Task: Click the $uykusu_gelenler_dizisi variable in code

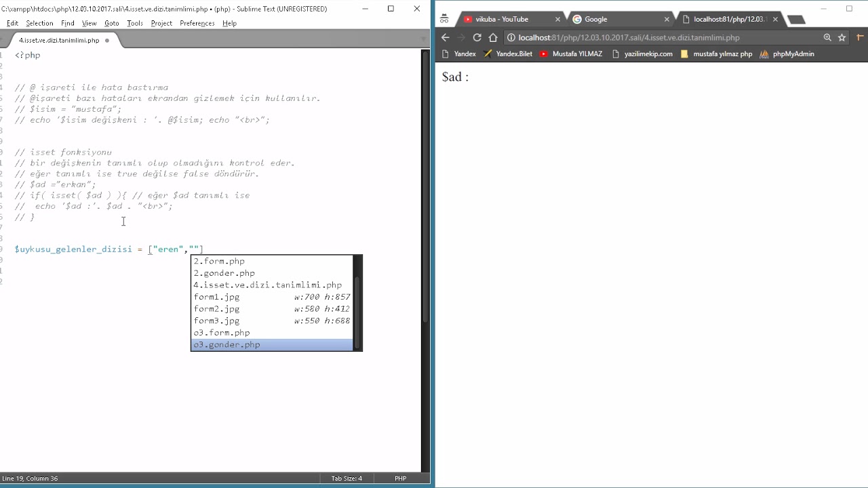Action: coord(73,249)
